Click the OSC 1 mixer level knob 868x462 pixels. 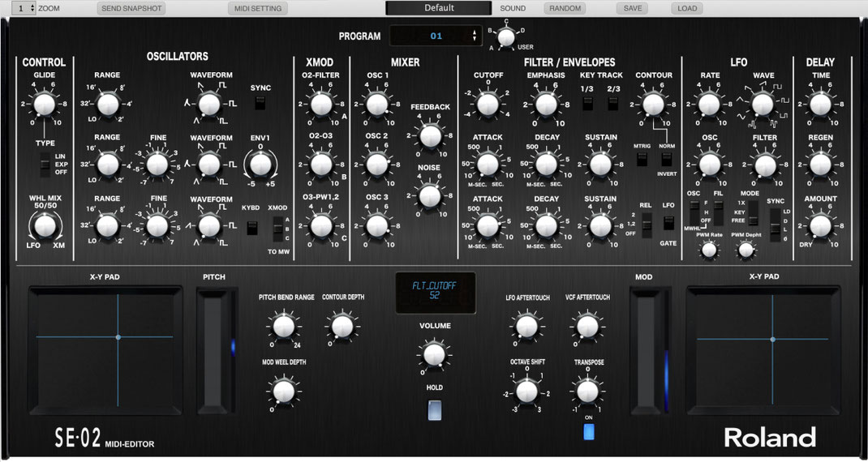377,105
